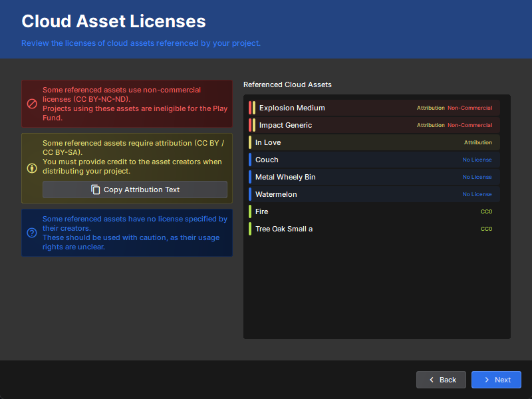Image resolution: width=532 pixels, height=399 pixels.
Task: Return with the Back button
Action: pyautogui.click(x=441, y=380)
